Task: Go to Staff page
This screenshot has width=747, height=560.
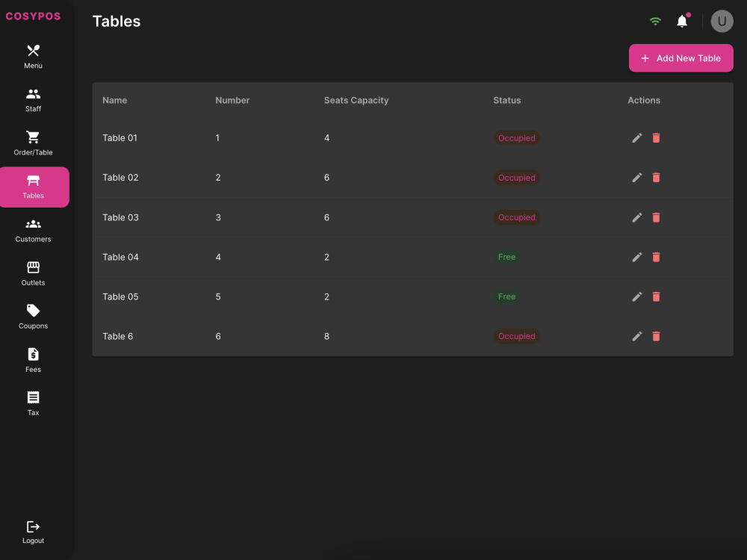Action: (x=34, y=100)
